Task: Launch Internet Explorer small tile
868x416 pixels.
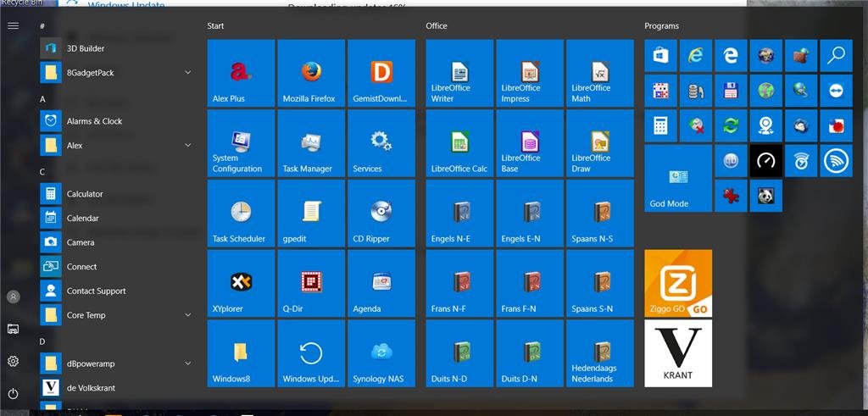Action: [696, 55]
